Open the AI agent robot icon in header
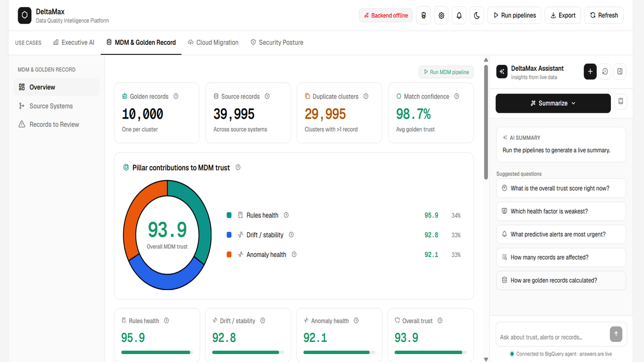Image resolution: width=644 pixels, height=362 pixels. [424, 16]
